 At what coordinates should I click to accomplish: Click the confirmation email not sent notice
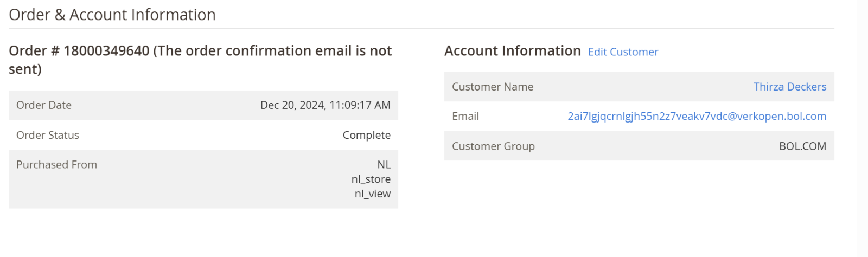[272, 51]
